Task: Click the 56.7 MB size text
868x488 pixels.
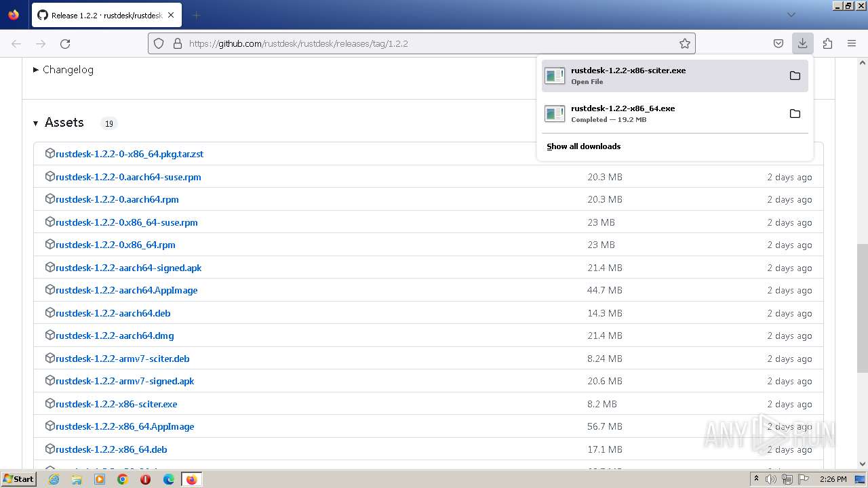Action: [605, 426]
